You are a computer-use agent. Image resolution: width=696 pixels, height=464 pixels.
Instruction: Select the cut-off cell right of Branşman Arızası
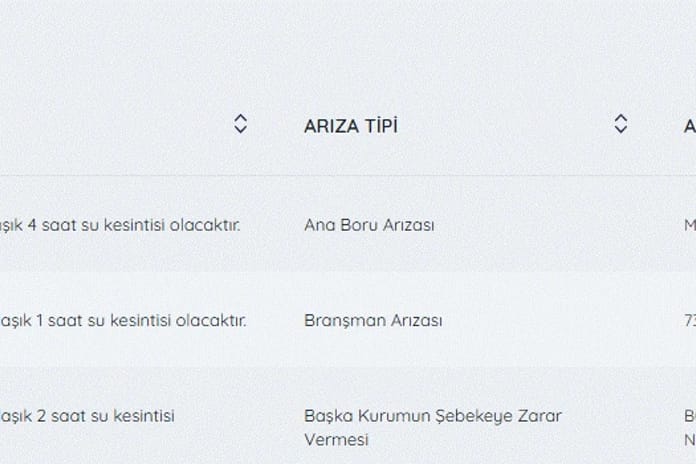[690, 321]
